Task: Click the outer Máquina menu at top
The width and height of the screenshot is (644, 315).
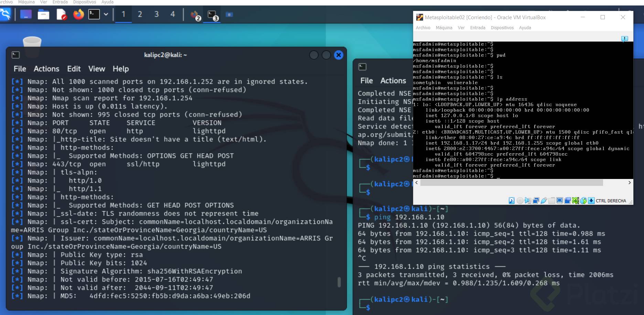Action: 26,2
